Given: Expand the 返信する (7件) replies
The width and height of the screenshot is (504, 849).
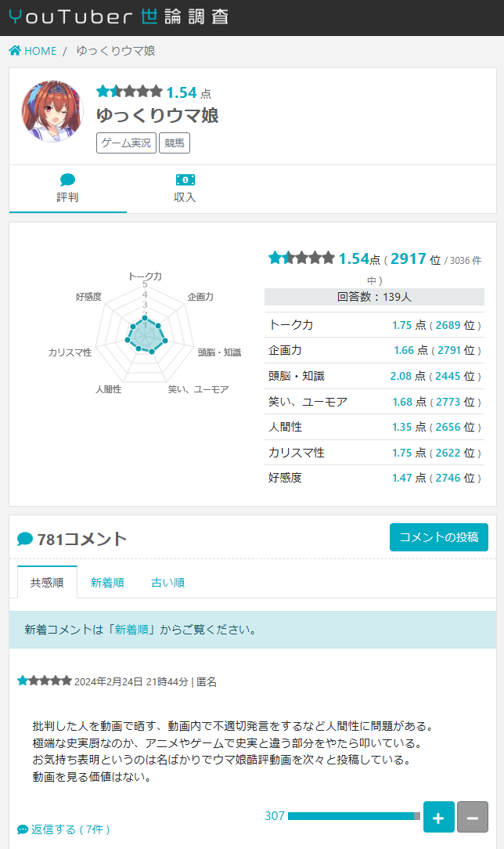Looking at the screenshot, I should coord(70,829).
